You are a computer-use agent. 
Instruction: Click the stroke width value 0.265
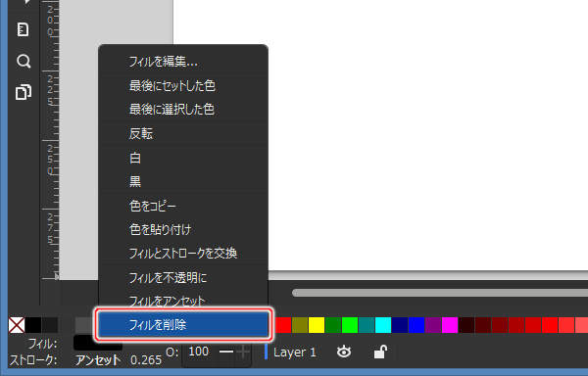[x=146, y=360]
